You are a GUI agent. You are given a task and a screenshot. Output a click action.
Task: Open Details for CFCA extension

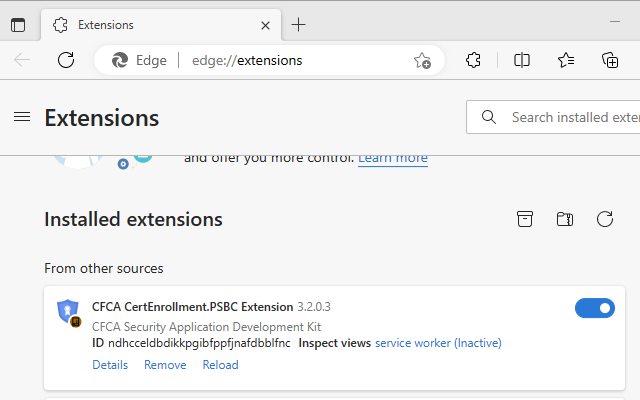[x=110, y=365]
